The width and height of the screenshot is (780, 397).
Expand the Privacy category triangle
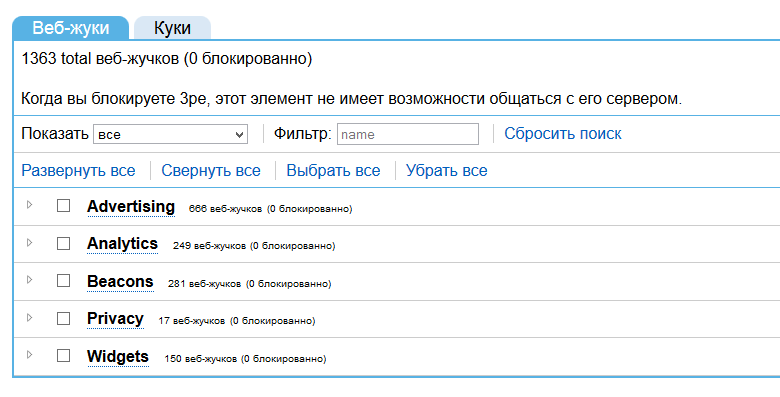tap(29, 317)
